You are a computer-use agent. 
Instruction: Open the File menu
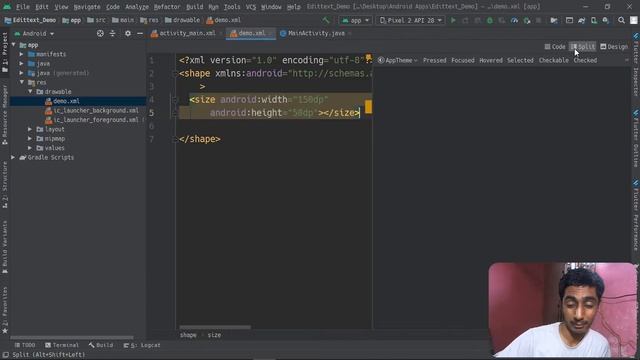pyautogui.click(x=22, y=7)
